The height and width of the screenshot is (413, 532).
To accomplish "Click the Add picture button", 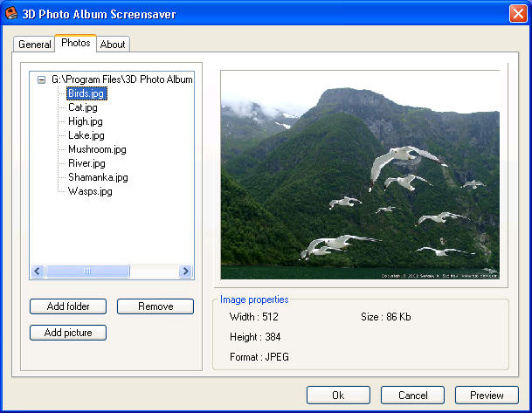I will coord(68,333).
